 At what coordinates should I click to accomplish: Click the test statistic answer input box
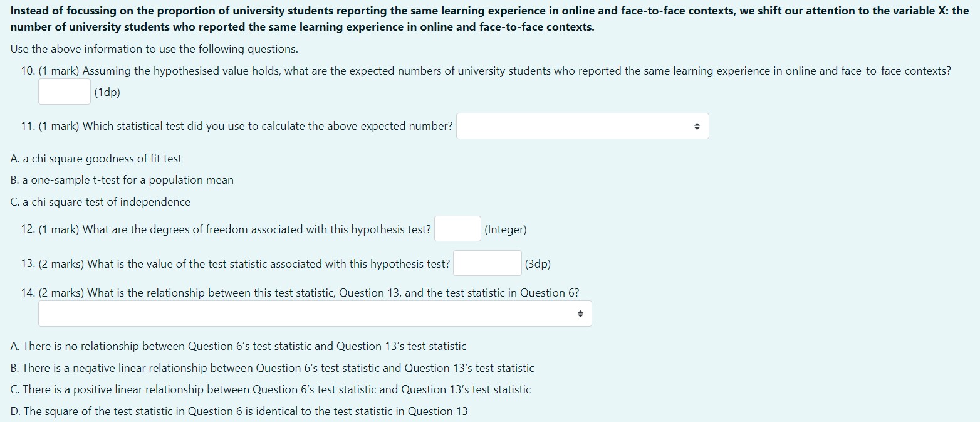[487, 263]
